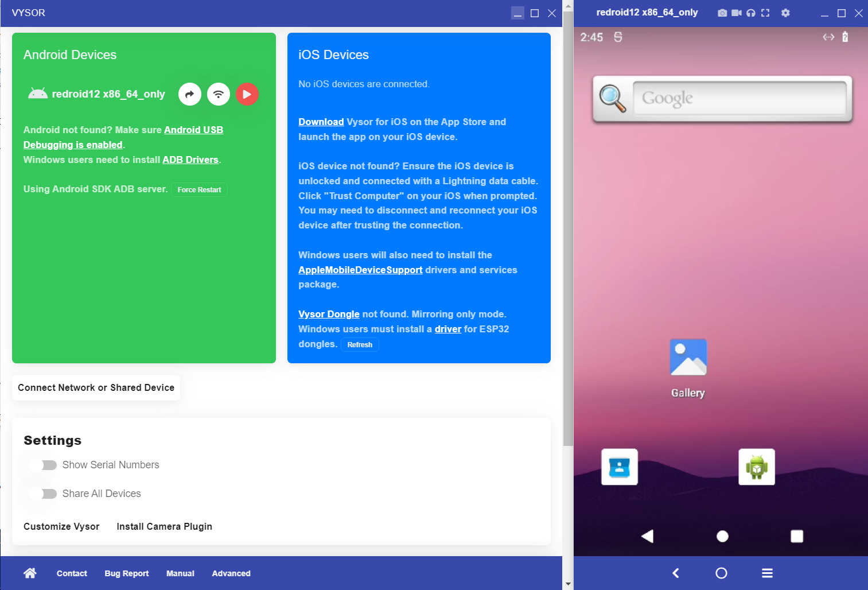Click the Google search field on Android
Image resolution: width=868 pixels, height=590 pixels.
tap(739, 98)
